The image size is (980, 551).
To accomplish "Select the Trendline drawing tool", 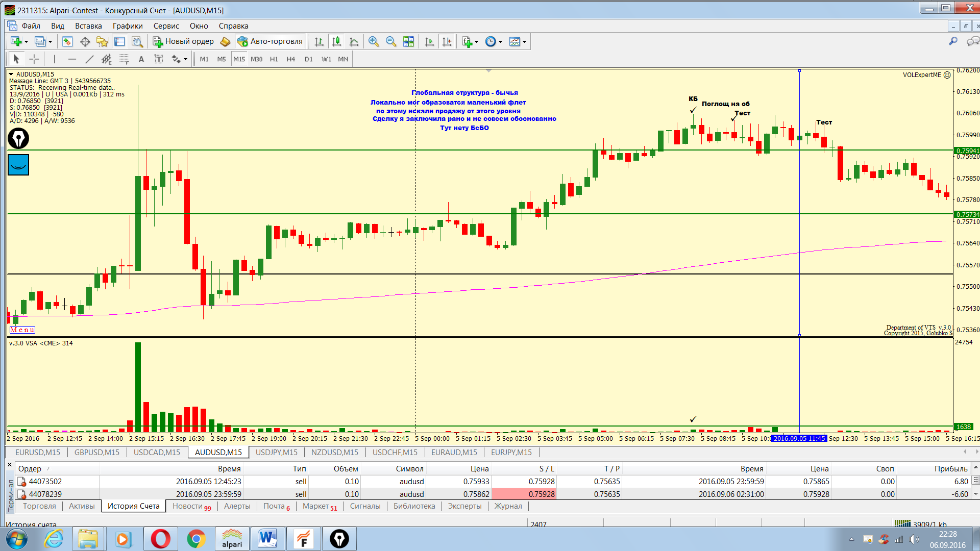I will pyautogui.click(x=89, y=59).
